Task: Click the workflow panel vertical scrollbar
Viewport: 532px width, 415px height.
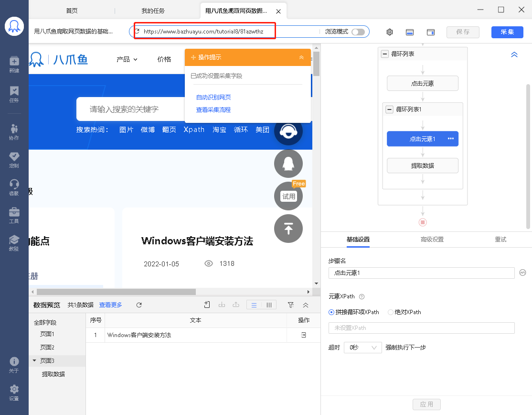Action: coord(528,156)
